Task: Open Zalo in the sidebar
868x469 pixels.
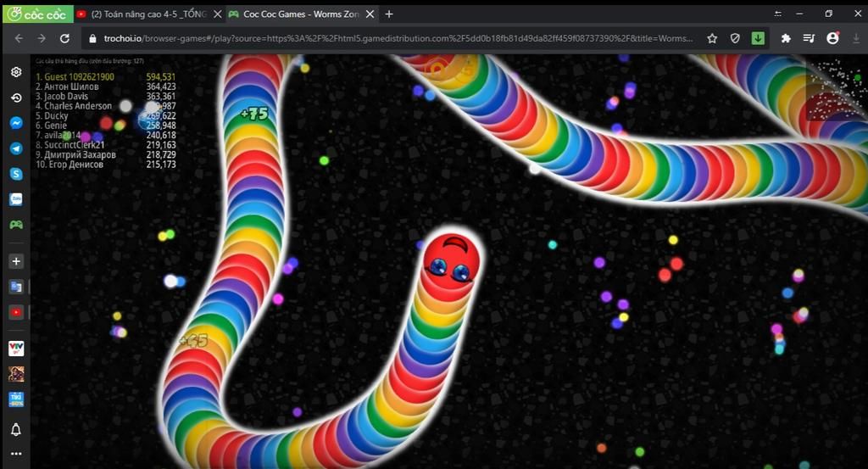Action: (x=16, y=198)
